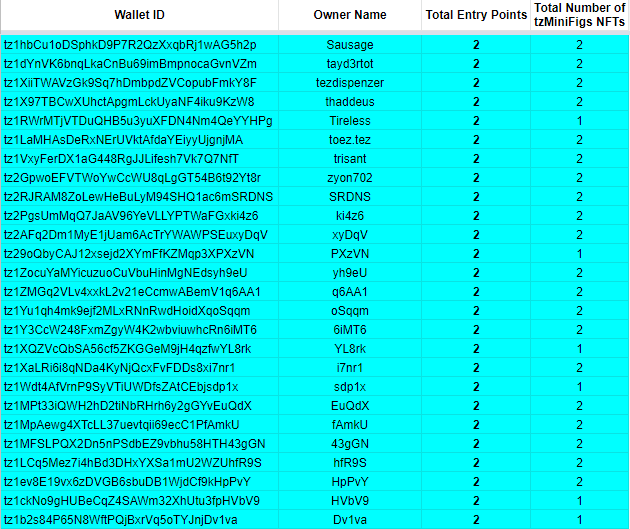630x529 pixels.
Task: Select wallet ID tz1hbCu1oDSphkD9P7R2QzXxqbRj1wAG5h2p
Action: click(139, 45)
